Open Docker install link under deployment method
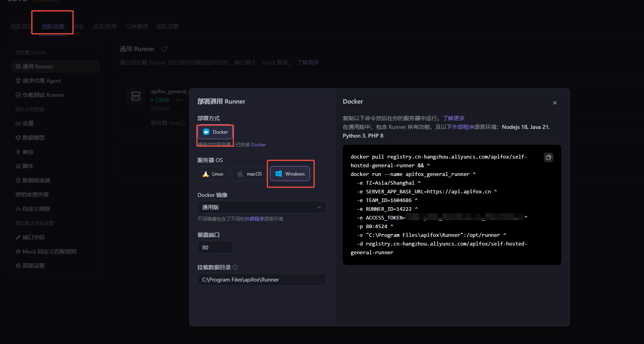The image size is (644, 344). (258, 145)
